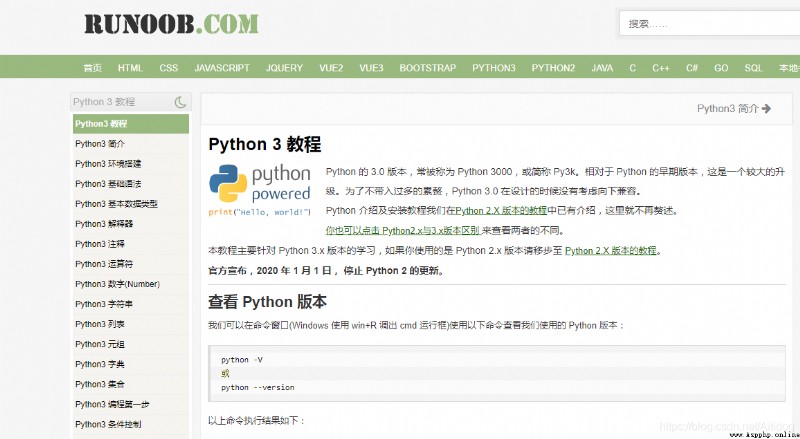Viewport: 800px width, 439px height.
Task: Click the arrow next to Python3 简介
Action: click(x=766, y=109)
